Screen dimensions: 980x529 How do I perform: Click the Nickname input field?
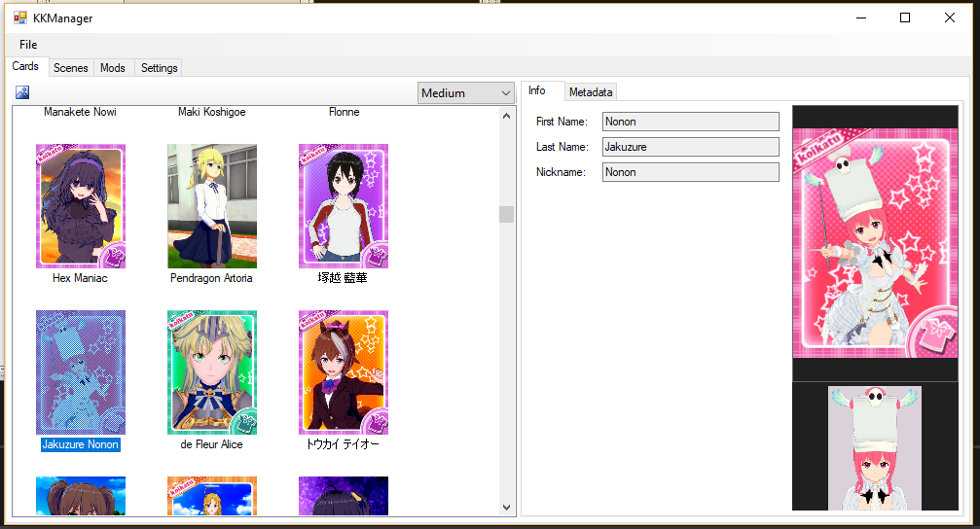click(691, 172)
